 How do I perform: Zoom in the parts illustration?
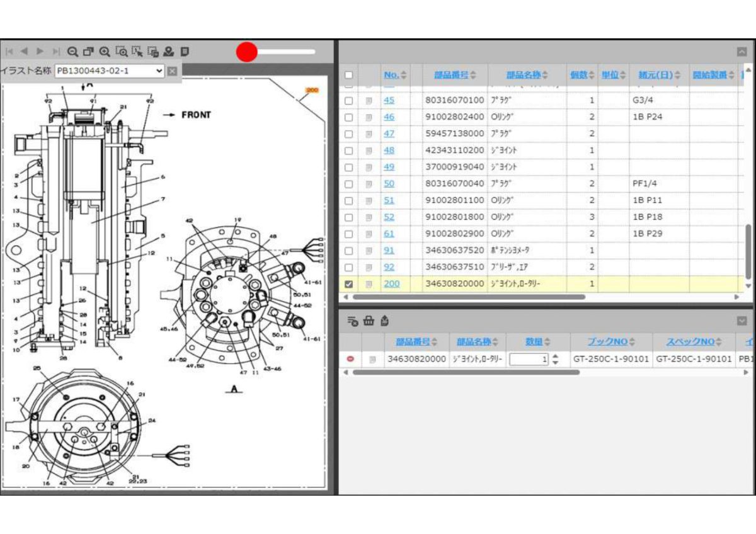click(105, 52)
